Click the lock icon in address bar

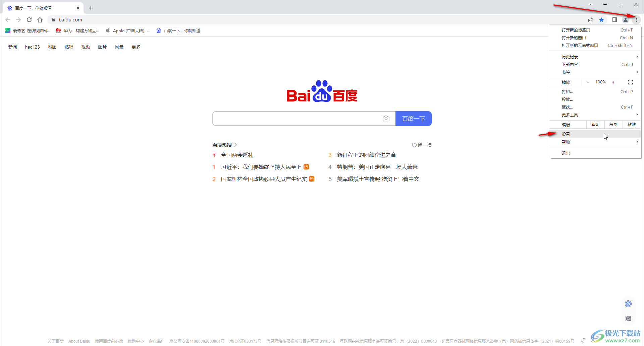click(53, 20)
